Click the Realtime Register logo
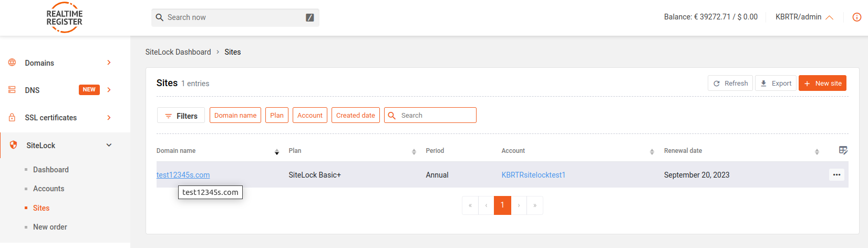Image resolution: width=868 pixels, height=248 pixels. [64, 18]
